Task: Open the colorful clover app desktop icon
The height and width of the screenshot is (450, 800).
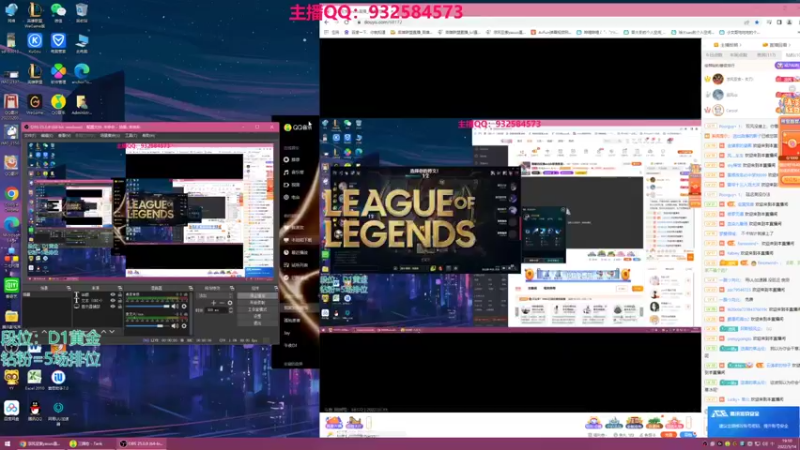Action: tap(58, 73)
